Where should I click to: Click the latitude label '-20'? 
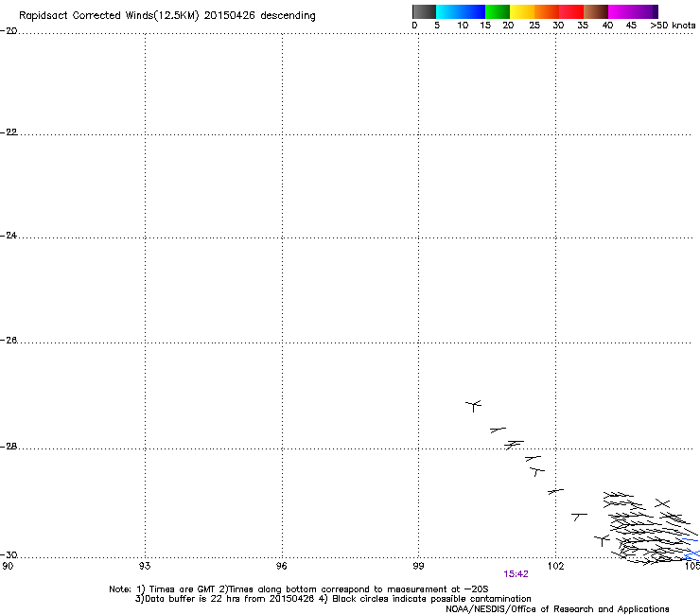point(9,31)
